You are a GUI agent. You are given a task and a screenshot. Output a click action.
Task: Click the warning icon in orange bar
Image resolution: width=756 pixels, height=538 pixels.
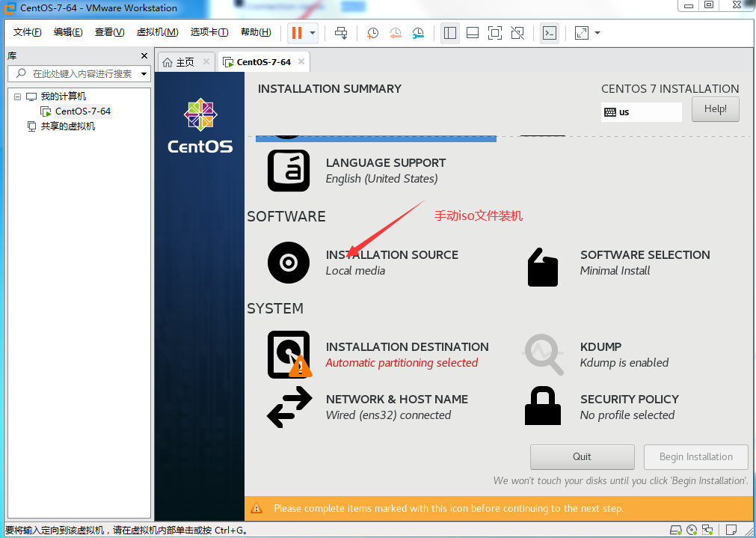(256, 508)
